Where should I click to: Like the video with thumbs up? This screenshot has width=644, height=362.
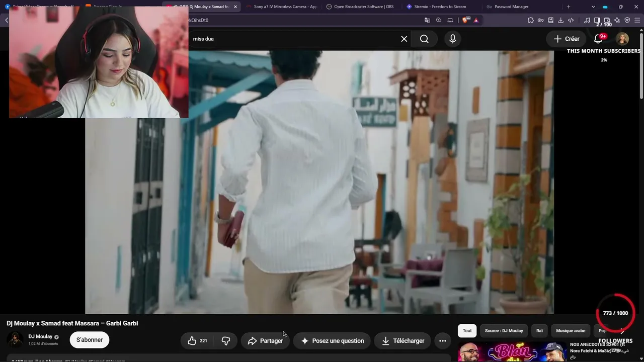[x=197, y=341]
